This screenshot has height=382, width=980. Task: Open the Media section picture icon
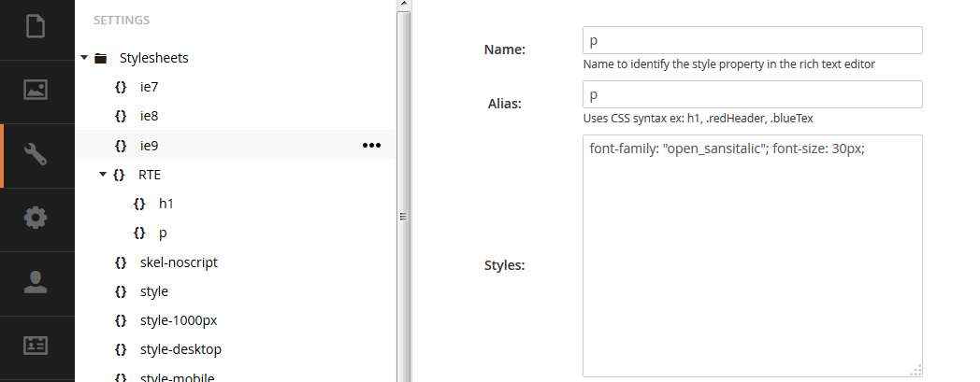coord(36,90)
